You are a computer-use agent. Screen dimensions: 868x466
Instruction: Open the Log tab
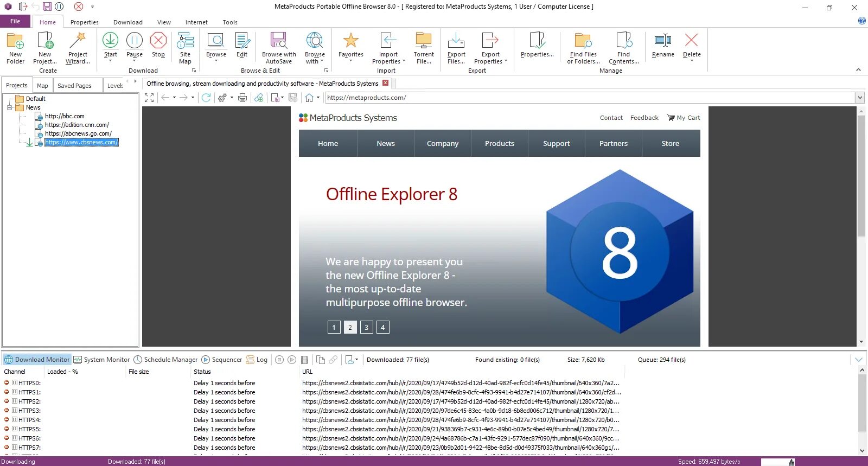[x=257, y=360]
